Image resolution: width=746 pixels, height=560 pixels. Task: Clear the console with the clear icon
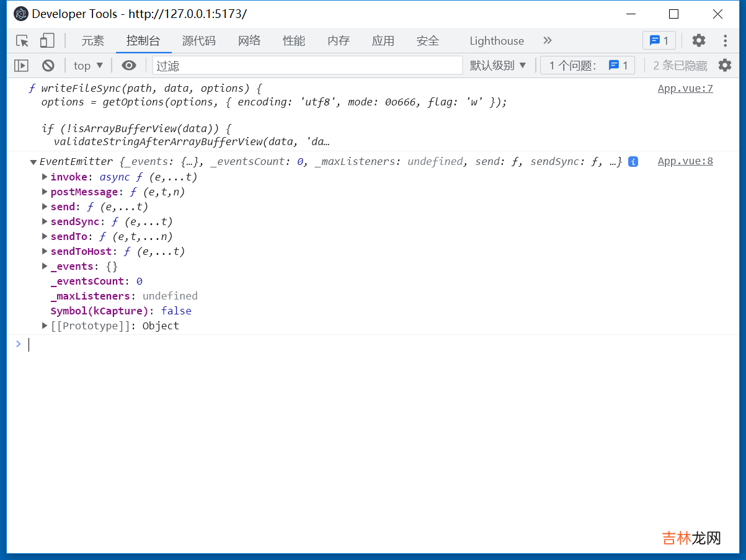pos(48,65)
